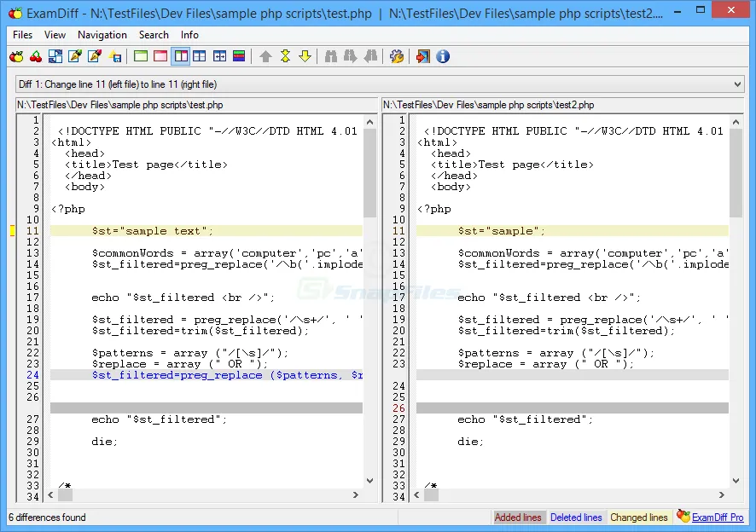Viewport: 756px width, 532px height.
Task: Expand the Diff 1 differences dropdown list
Action: [x=380, y=84]
